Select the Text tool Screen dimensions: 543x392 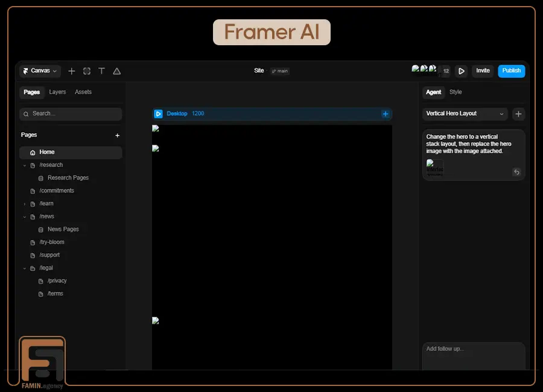101,71
